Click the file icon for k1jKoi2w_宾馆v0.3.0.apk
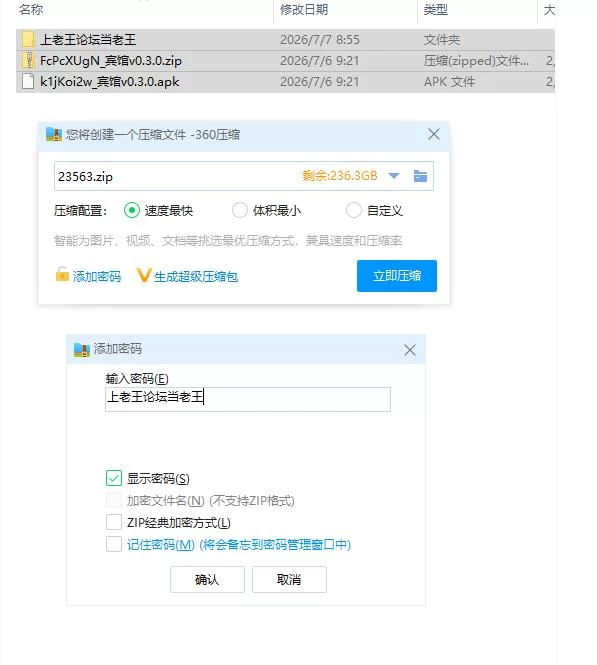Viewport: 597px width, 665px height. point(28,81)
